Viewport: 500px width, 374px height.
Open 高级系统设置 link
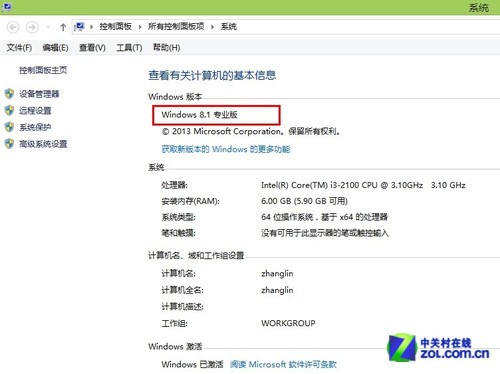coord(43,144)
